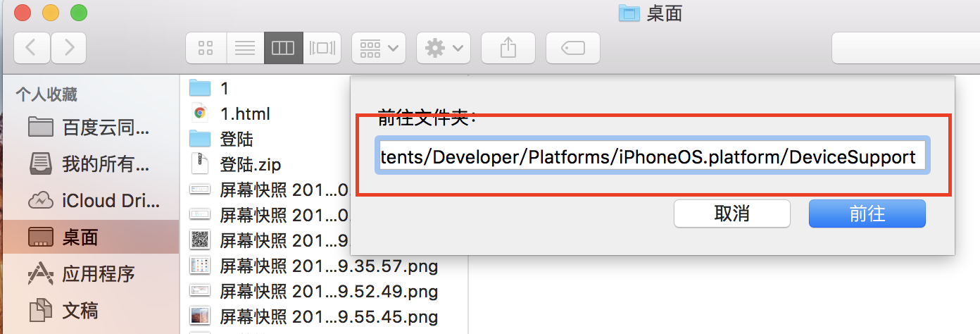Click the edit tags toolbar button

tap(573, 48)
